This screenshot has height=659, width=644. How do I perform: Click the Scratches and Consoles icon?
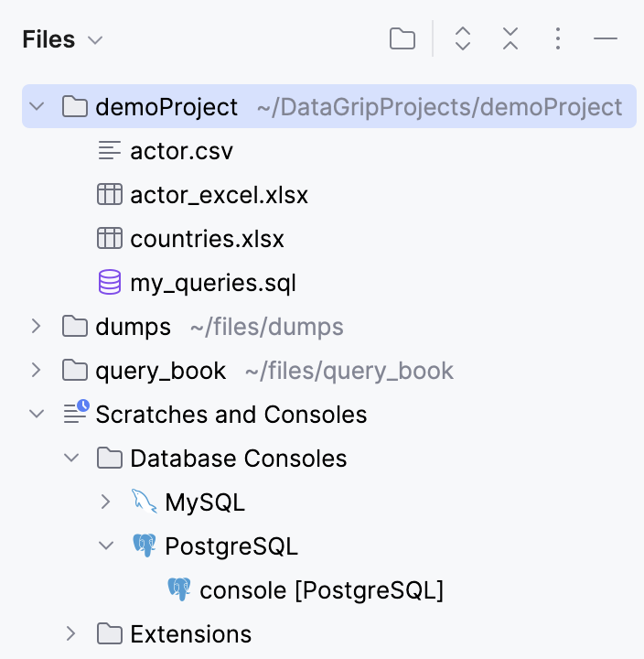click(x=76, y=414)
